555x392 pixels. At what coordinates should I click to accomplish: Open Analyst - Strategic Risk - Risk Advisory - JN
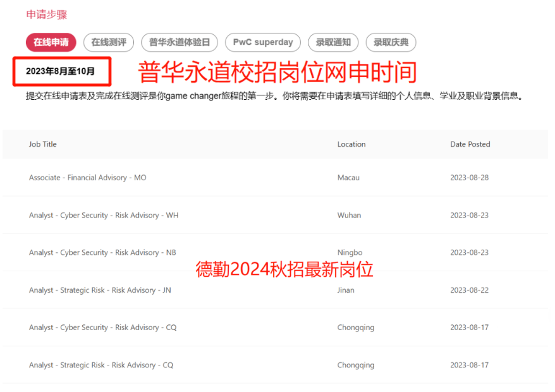click(100, 290)
